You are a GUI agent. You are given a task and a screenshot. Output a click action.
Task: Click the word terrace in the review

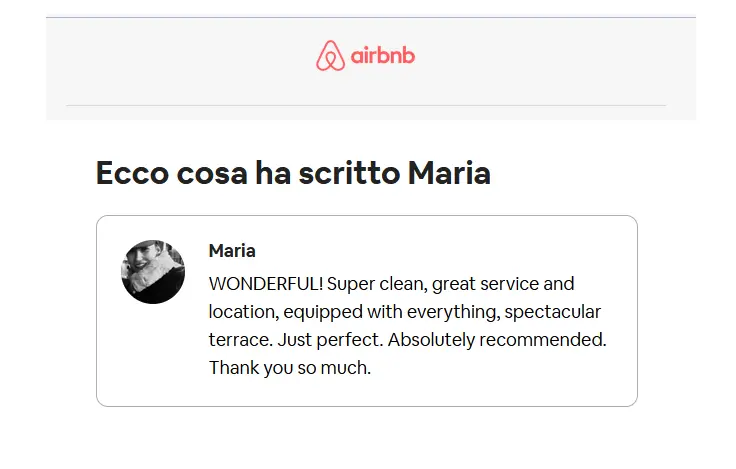point(240,339)
